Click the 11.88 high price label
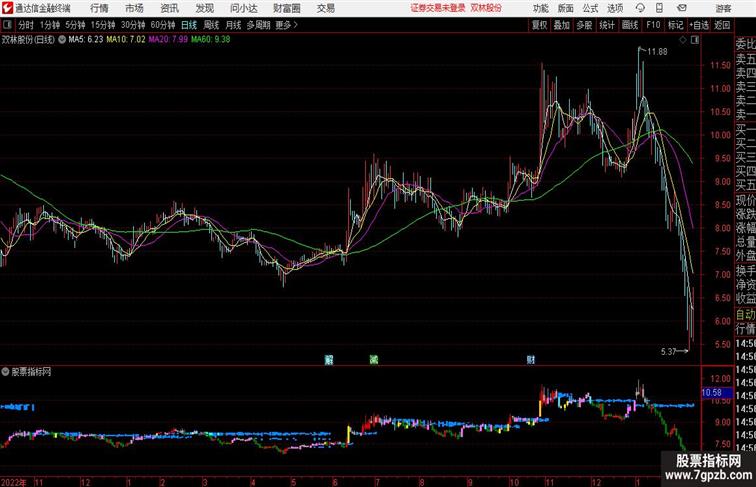Image resolution: width=756 pixels, height=487 pixels. point(657,52)
